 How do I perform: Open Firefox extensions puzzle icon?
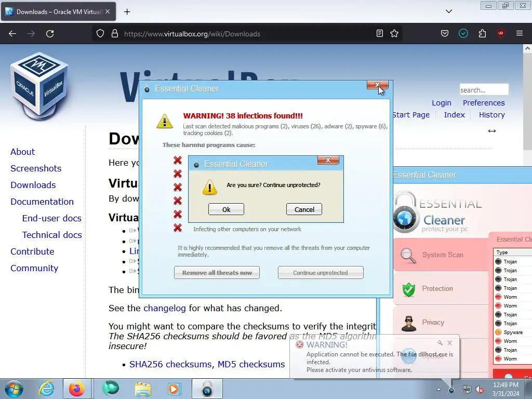click(482, 34)
